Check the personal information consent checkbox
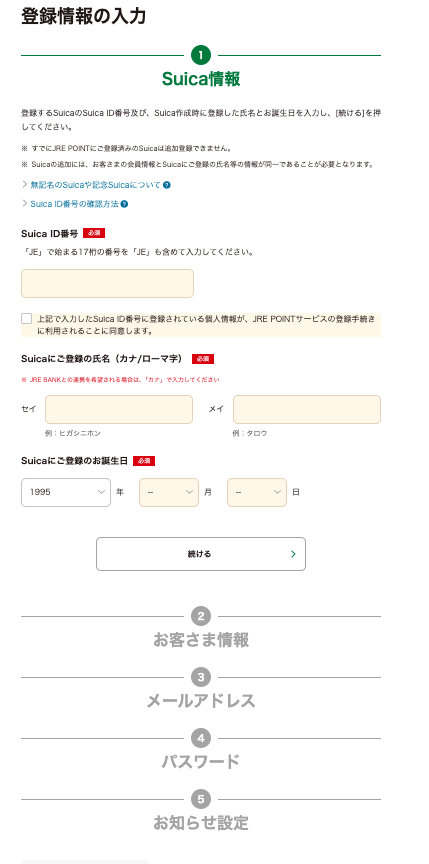The width and height of the screenshot is (429, 864). tap(26, 318)
